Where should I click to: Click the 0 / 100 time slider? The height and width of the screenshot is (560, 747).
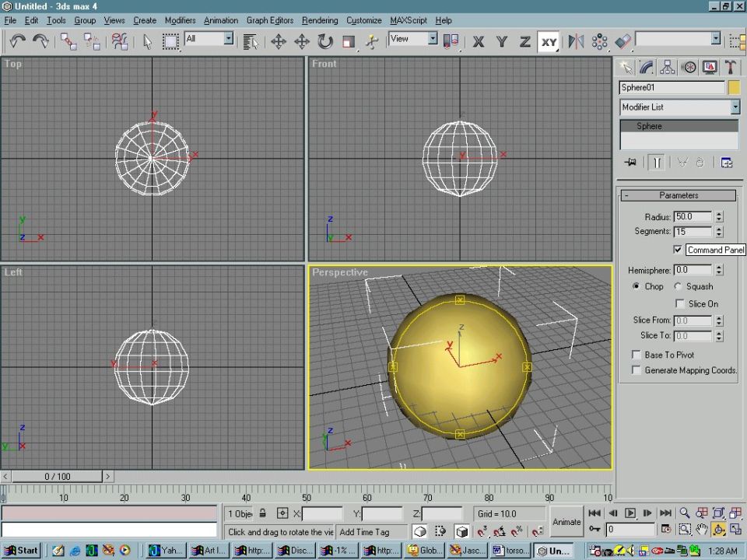click(57, 476)
